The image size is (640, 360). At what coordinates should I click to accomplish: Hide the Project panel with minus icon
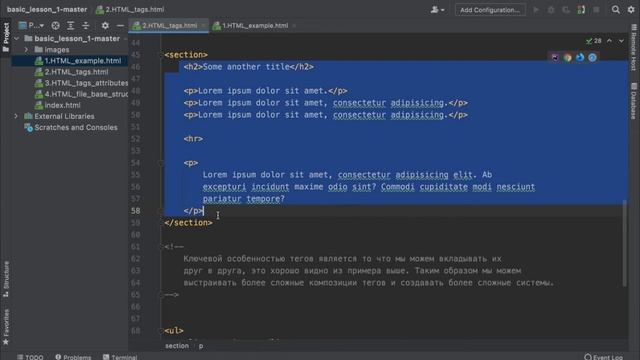pos(120,26)
